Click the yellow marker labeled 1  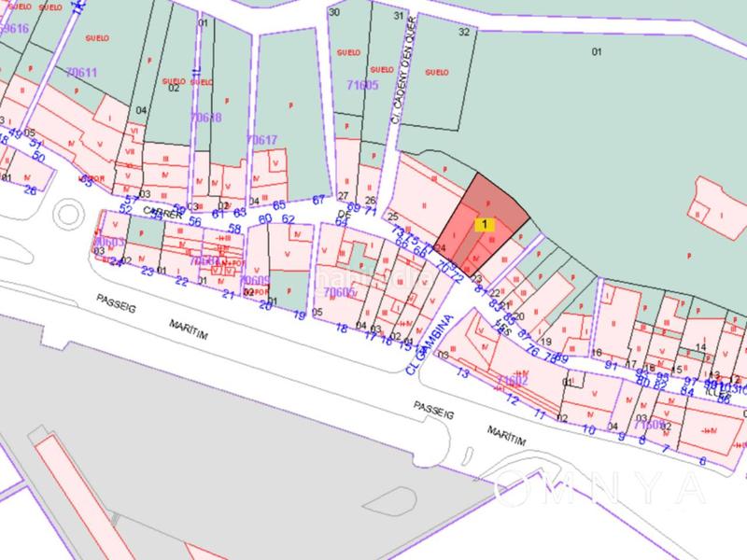(485, 224)
